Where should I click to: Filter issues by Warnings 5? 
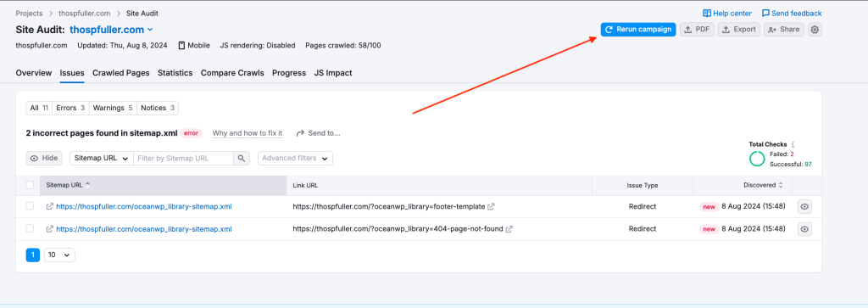113,108
